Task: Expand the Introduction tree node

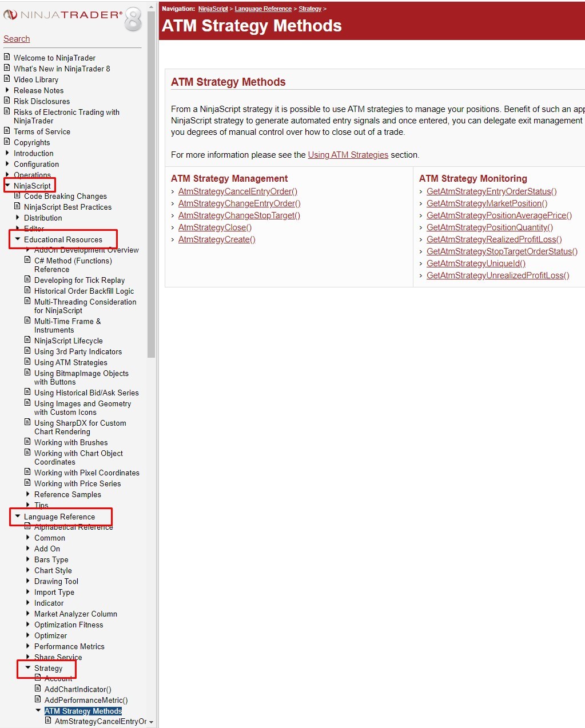Action: coord(7,153)
